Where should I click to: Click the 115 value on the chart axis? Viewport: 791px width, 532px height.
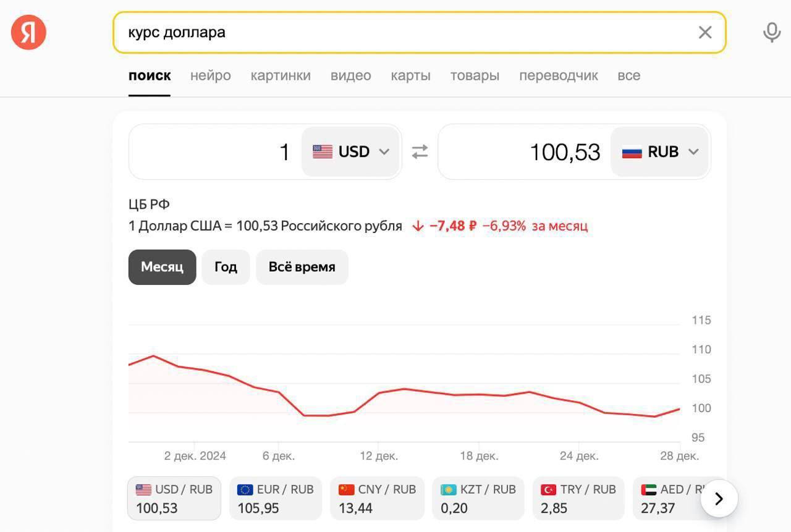coord(701,320)
